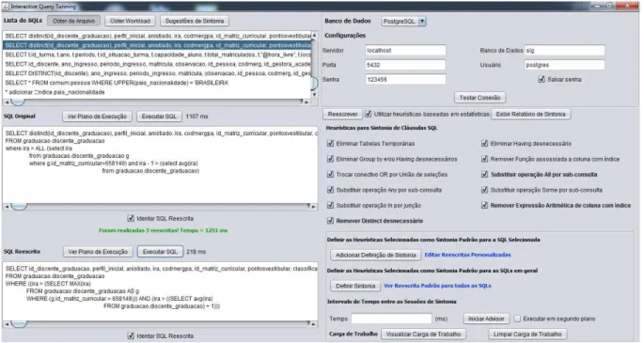This screenshot has height=343, width=644.
Task: Toggle Substituir operação In por junção
Action: pyautogui.click(x=330, y=205)
